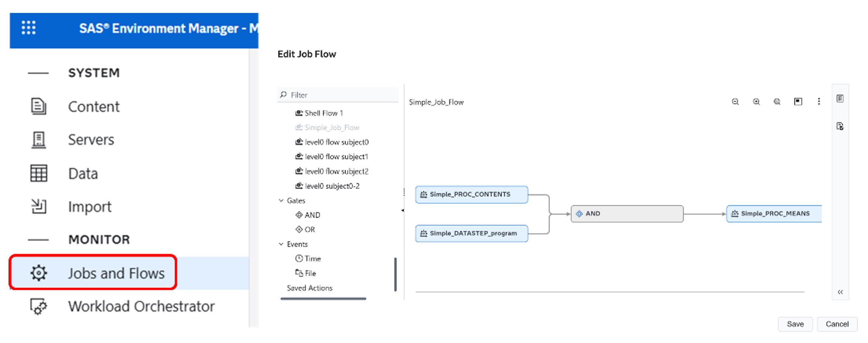Click the document icon below properties in right rail

(840, 126)
